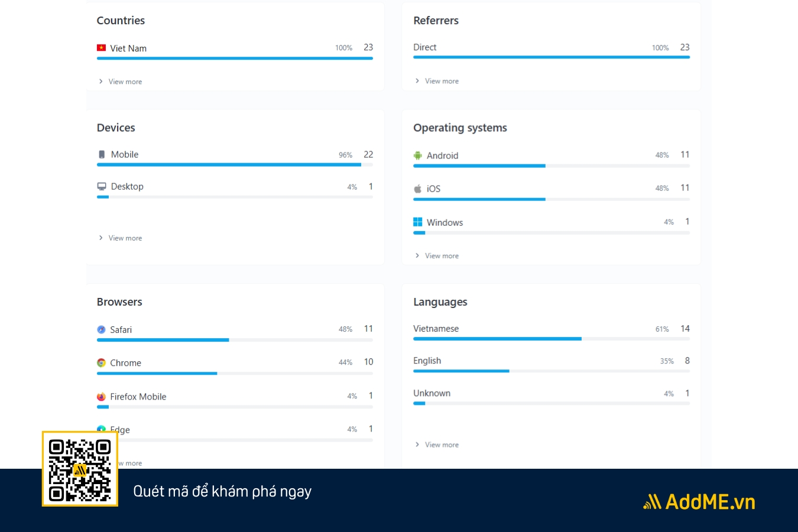Click the Desktop monitor icon

pyautogui.click(x=102, y=186)
